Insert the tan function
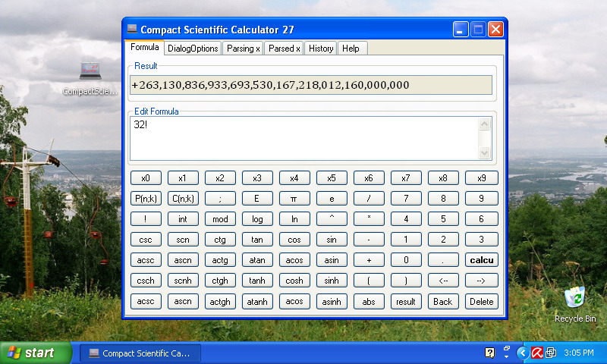Screen dimensions: 607x364 [x=257, y=240]
